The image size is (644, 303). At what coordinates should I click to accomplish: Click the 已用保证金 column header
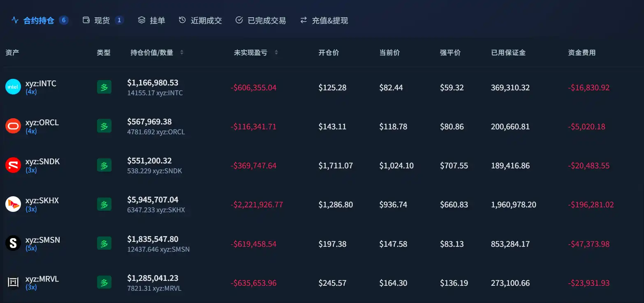[508, 53]
